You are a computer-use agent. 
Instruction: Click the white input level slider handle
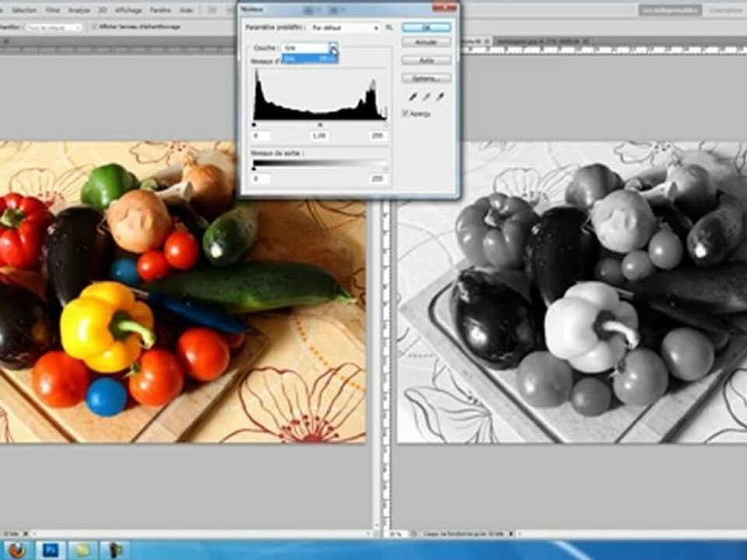(385, 124)
